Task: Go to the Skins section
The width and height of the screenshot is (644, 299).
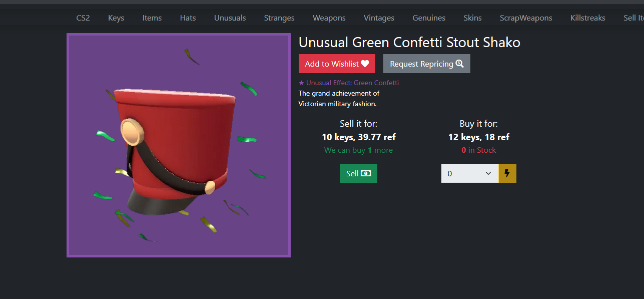Action: [472, 18]
